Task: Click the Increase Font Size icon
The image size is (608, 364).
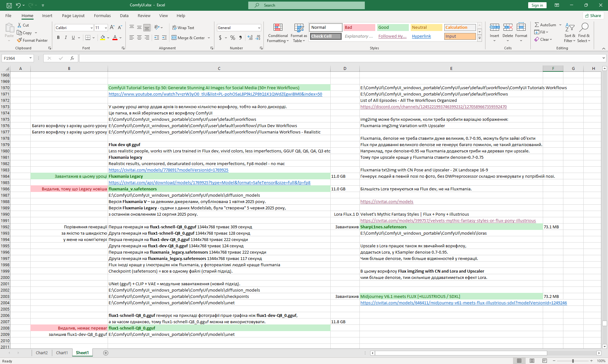Action: coord(112,28)
